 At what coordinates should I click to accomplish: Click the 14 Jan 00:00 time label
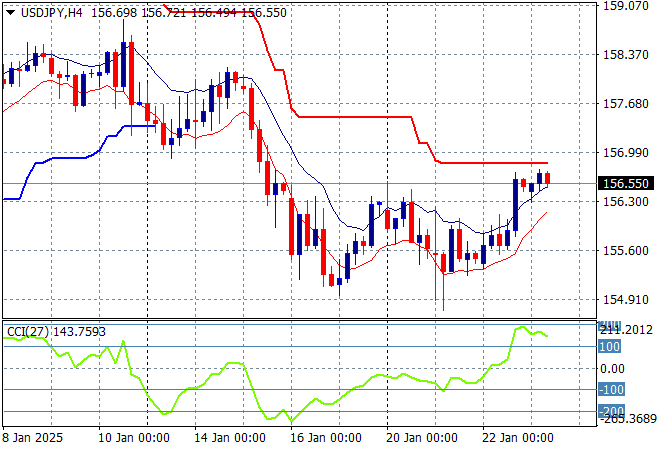230,438
